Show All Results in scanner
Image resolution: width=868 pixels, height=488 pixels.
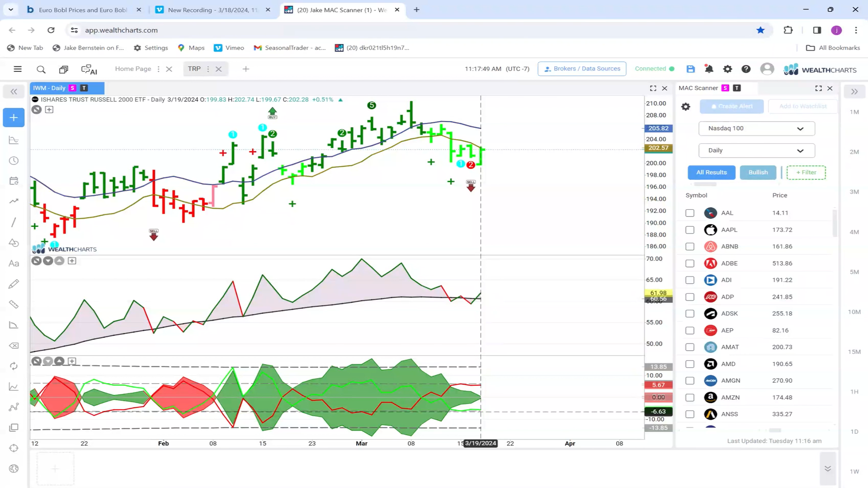[711, 173]
